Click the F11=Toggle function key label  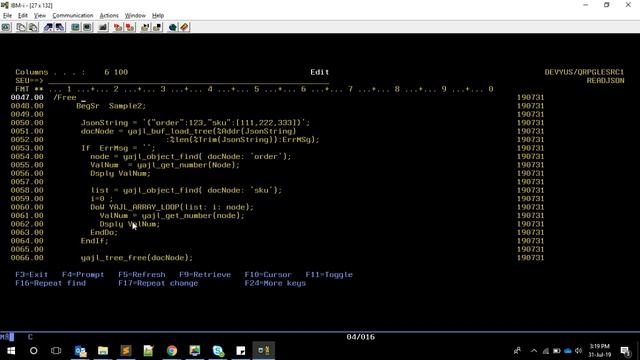tap(329, 275)
